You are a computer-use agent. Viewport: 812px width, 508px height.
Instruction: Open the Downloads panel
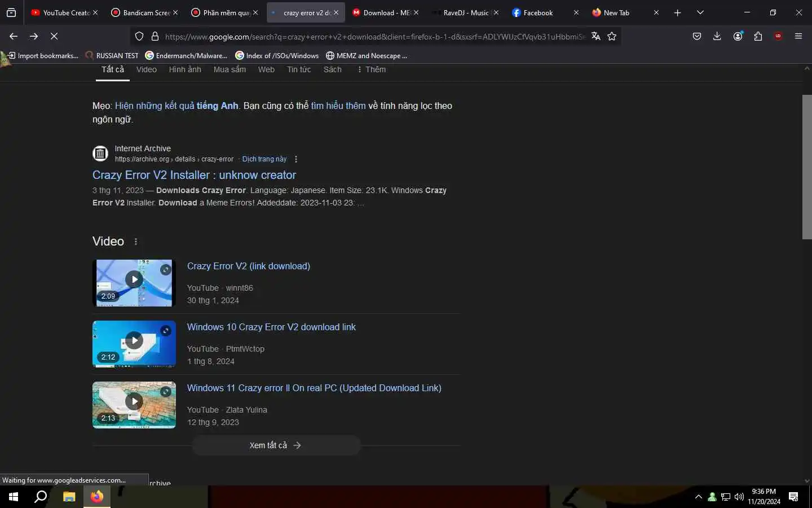[717, 36]
